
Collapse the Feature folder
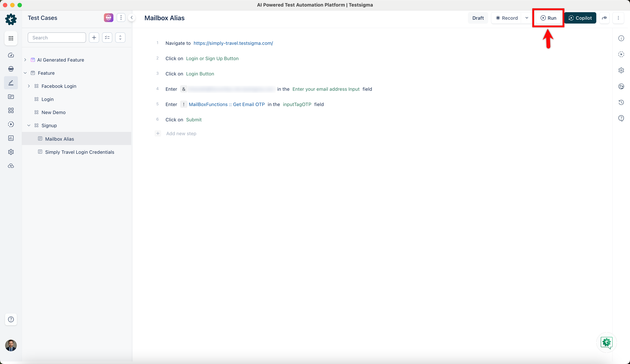[x=25, y=73]
